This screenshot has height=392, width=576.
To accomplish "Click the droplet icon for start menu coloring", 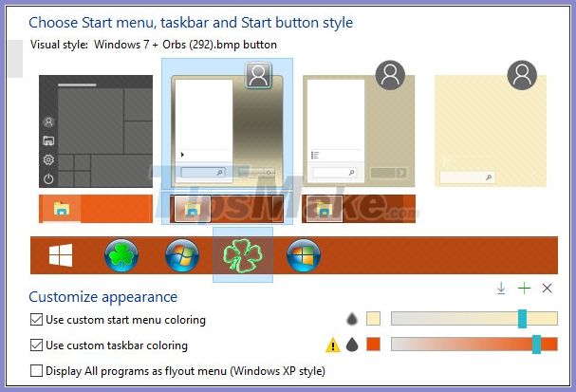I will coord(352,319).
